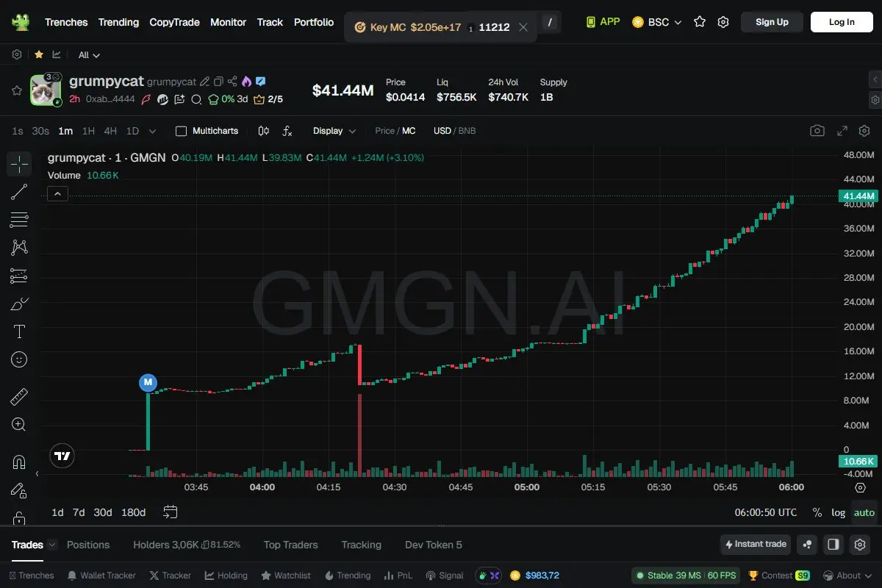Viewport: 882px width, 588px height.
Task: Select the trend line drawing tool
Action: coord(19,192)
